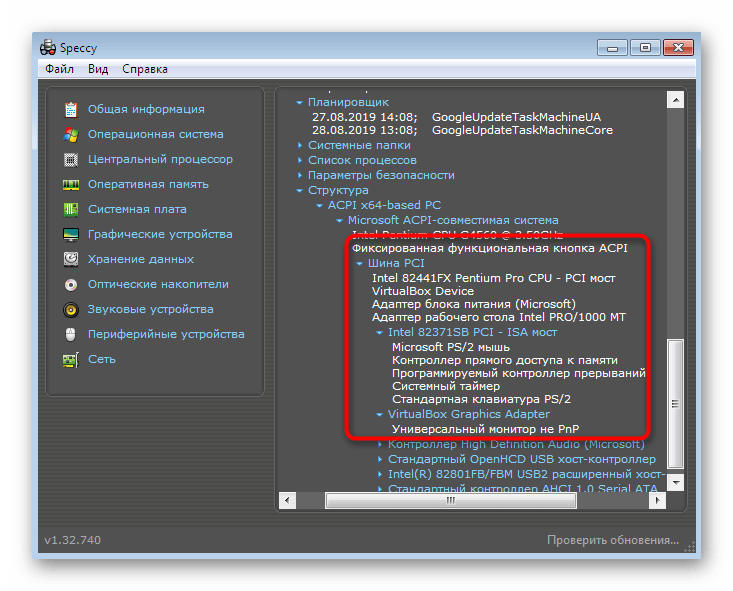
Task: Click version label v1.32.740
Action: coord(72,540)
